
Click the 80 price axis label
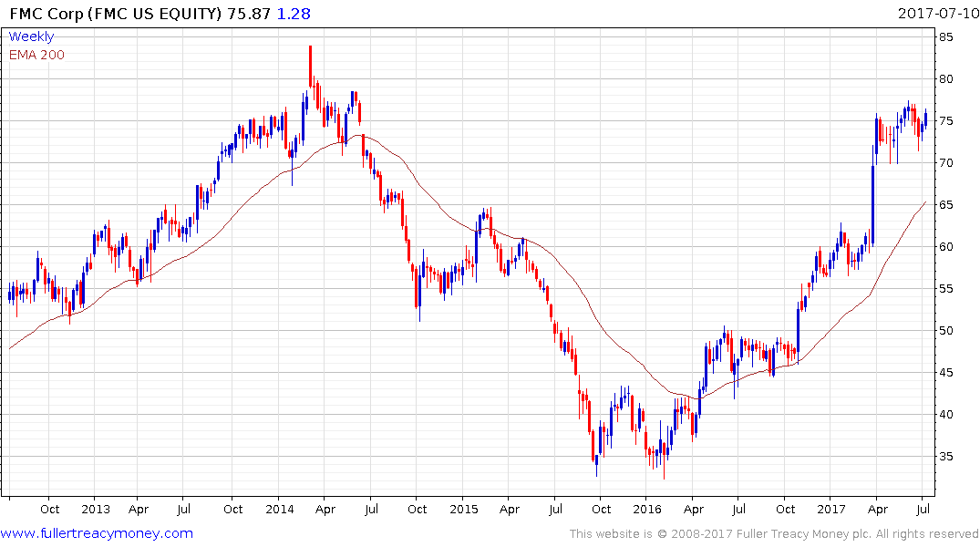click(945, 78)
